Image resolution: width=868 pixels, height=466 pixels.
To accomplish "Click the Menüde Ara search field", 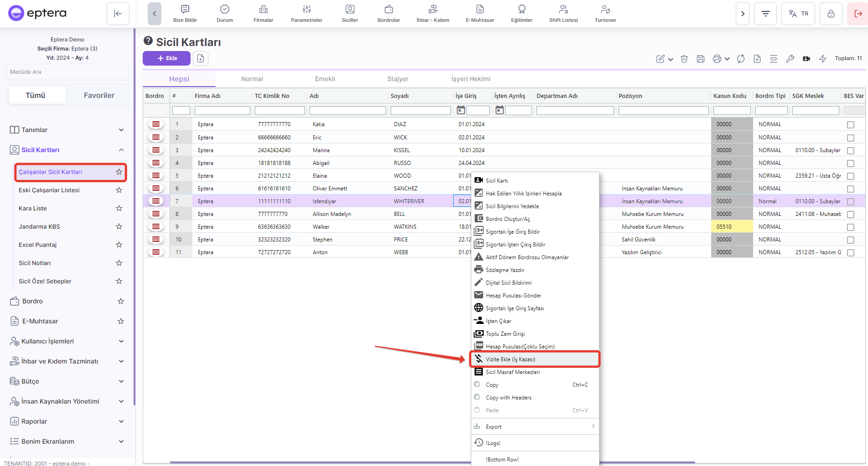I will [67, 72].
